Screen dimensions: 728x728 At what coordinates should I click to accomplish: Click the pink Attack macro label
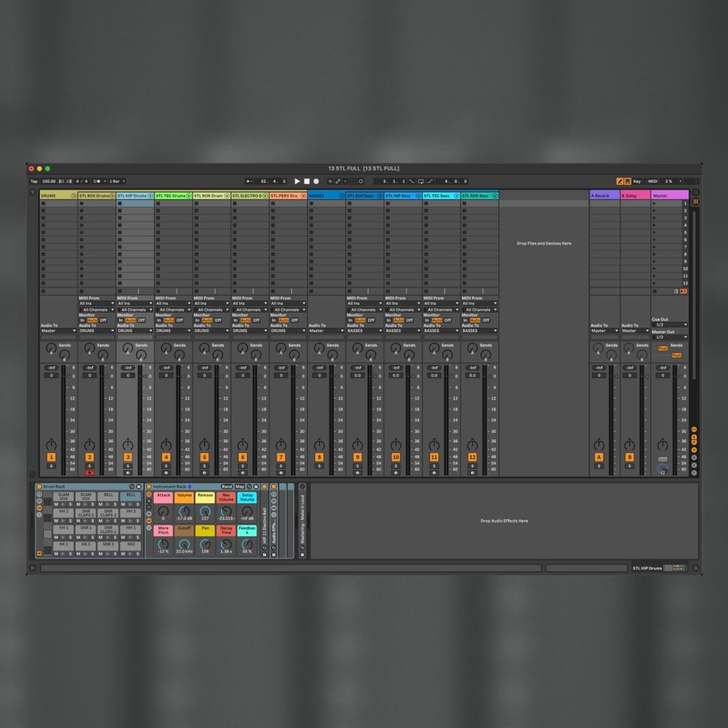(x=164, y=496)
